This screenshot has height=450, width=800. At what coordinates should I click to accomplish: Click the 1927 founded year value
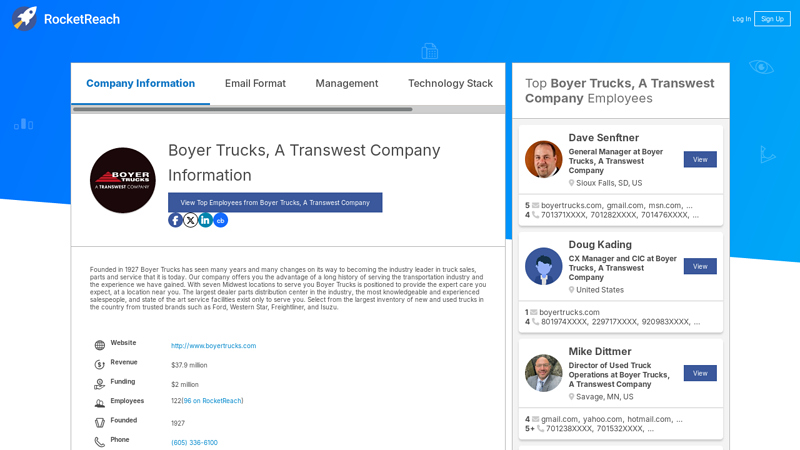click(178, 423)
